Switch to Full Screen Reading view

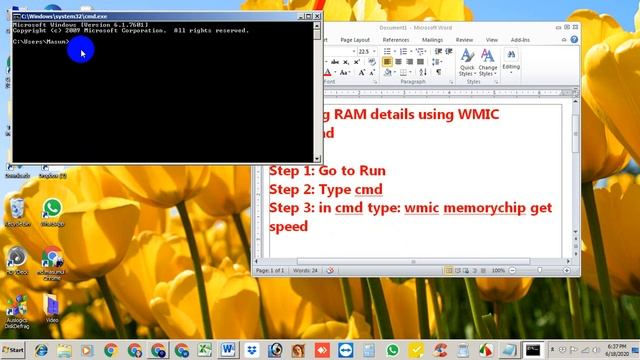pos(458,271)
